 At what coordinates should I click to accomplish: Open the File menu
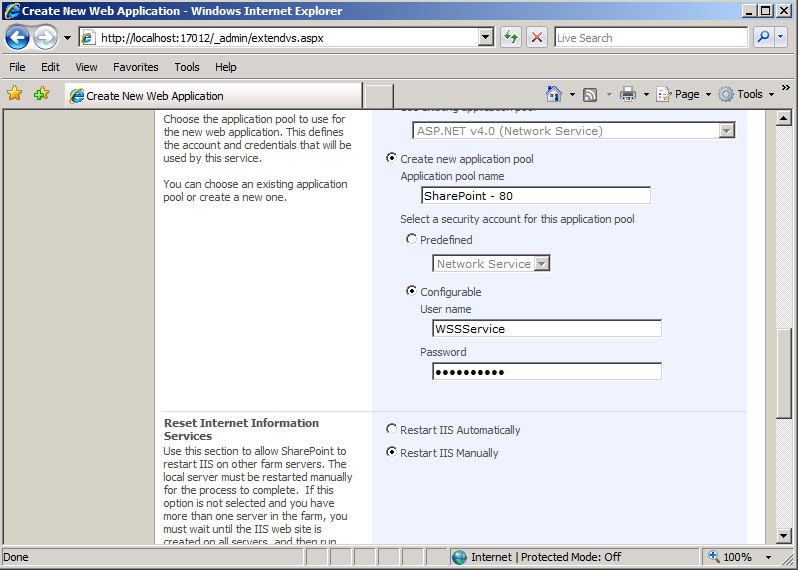(17, 67)
